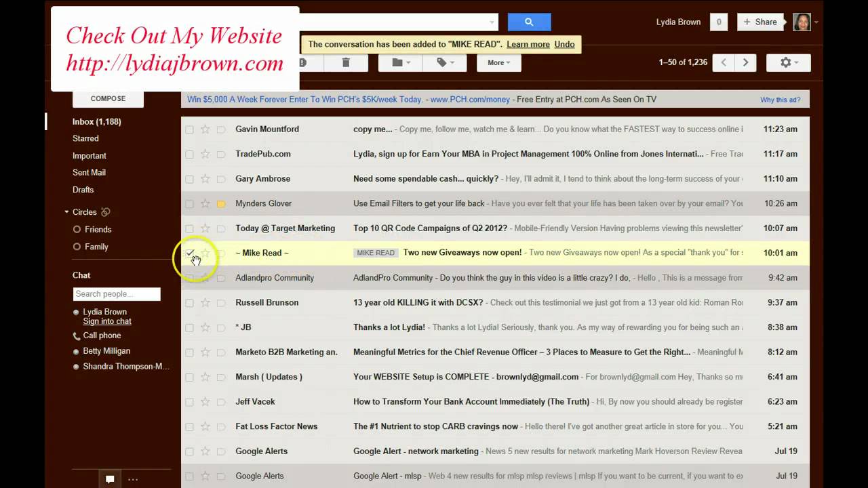Image resolution: width=868 pixels, height=488 pixels.
Task: Open the Labels tag icon
Action: (445, 62)
